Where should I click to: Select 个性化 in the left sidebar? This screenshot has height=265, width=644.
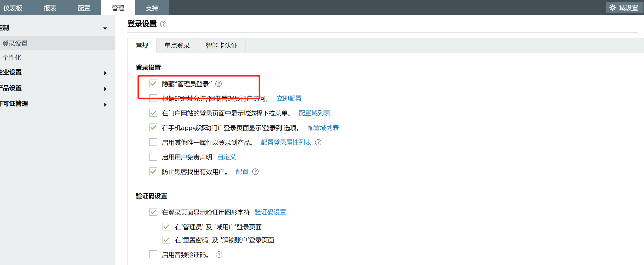pyautogui.click(x=12, y=58)
